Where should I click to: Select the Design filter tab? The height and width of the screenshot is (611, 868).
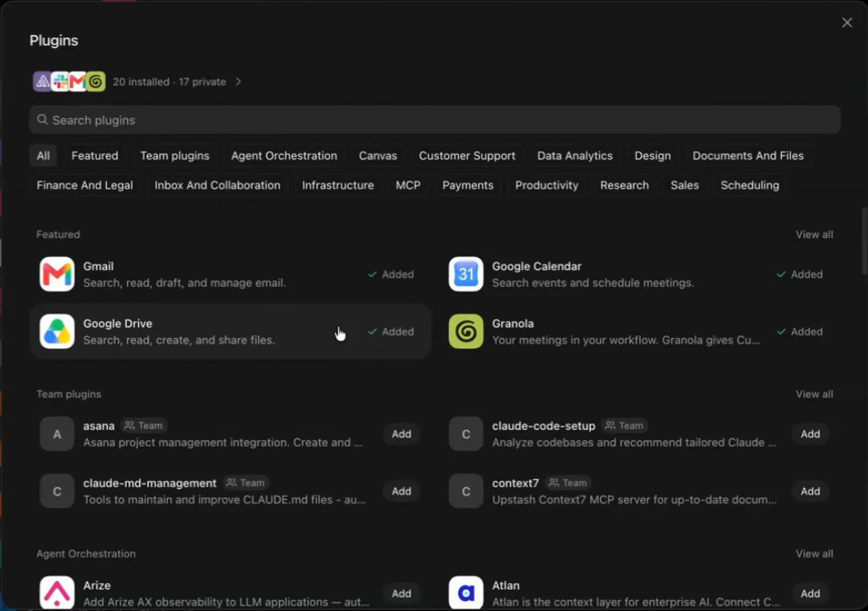pos(652,156)
